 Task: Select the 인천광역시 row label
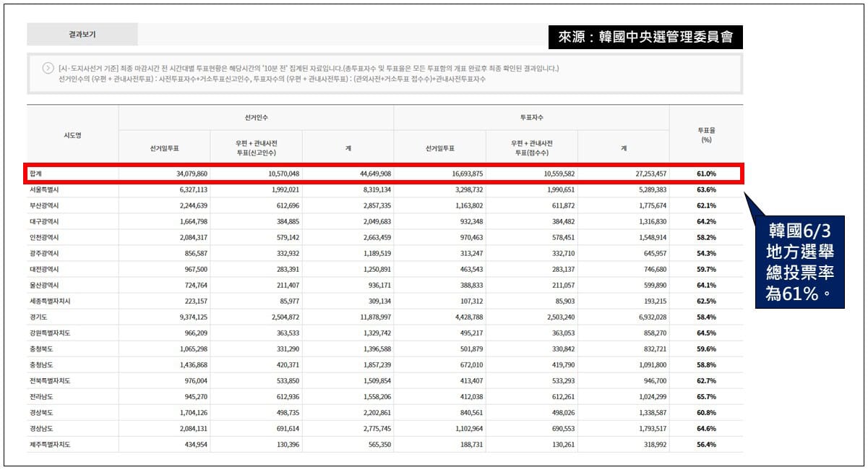click(x=44, y=238)
